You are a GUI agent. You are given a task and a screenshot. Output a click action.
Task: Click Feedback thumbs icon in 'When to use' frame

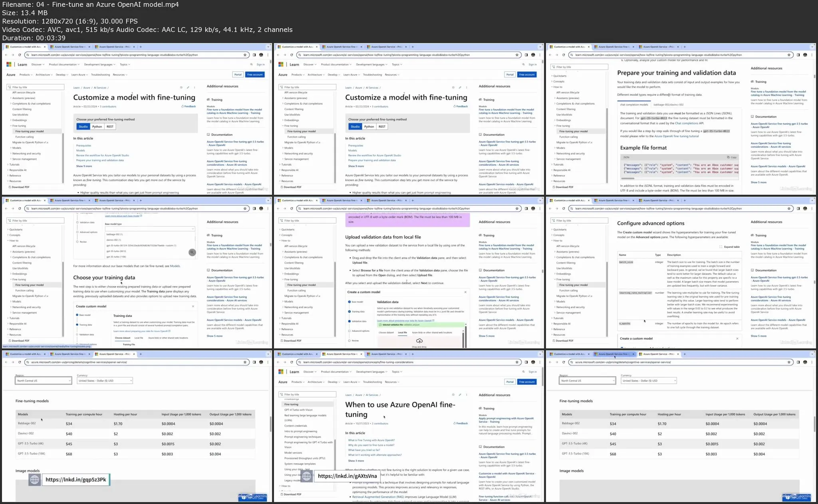pyautogui.click(x=455, y=423)
